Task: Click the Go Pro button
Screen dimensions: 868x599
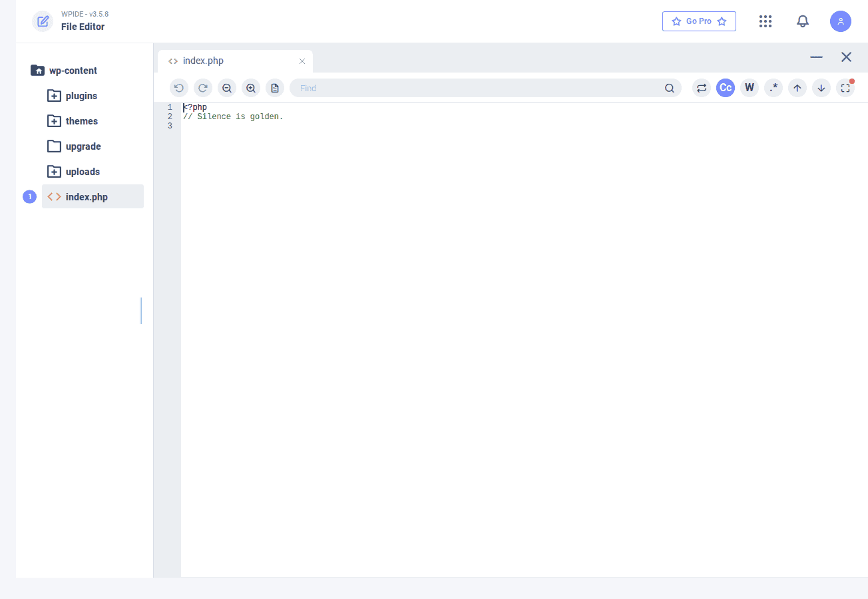Action: [699, 21]
